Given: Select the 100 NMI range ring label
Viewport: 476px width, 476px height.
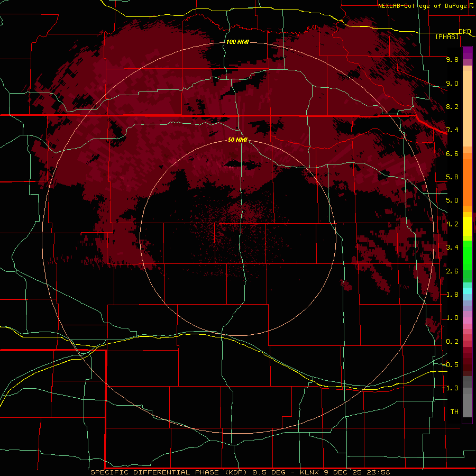Looking at the screenshot, I should 237,42.
